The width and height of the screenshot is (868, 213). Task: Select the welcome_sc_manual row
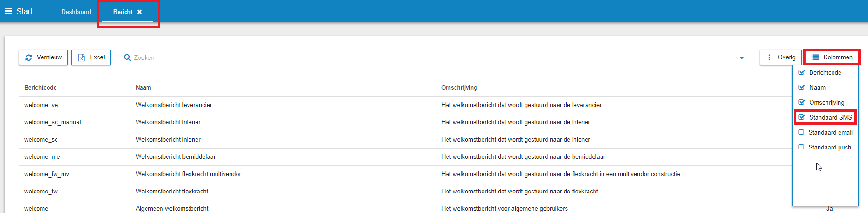point(53,122)
